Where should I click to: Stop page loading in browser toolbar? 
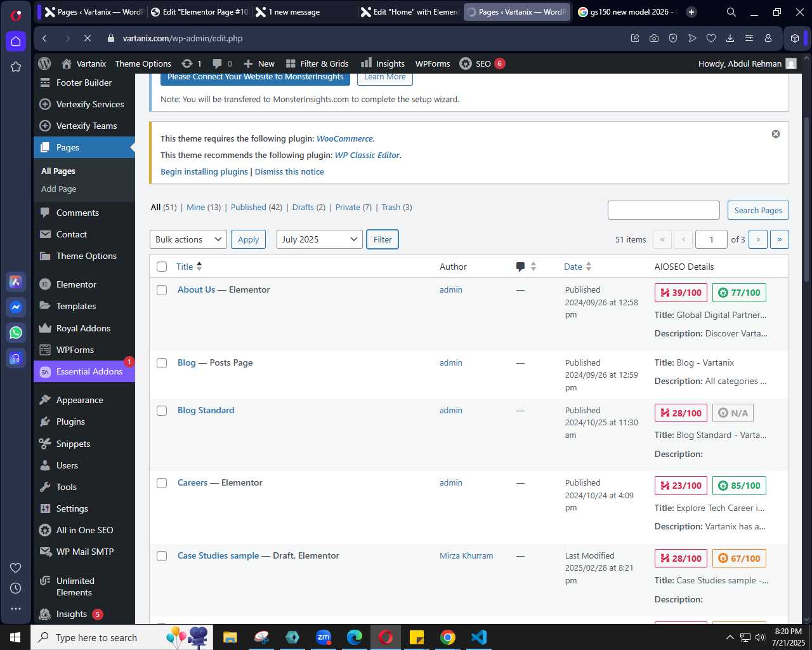[88, 38]
